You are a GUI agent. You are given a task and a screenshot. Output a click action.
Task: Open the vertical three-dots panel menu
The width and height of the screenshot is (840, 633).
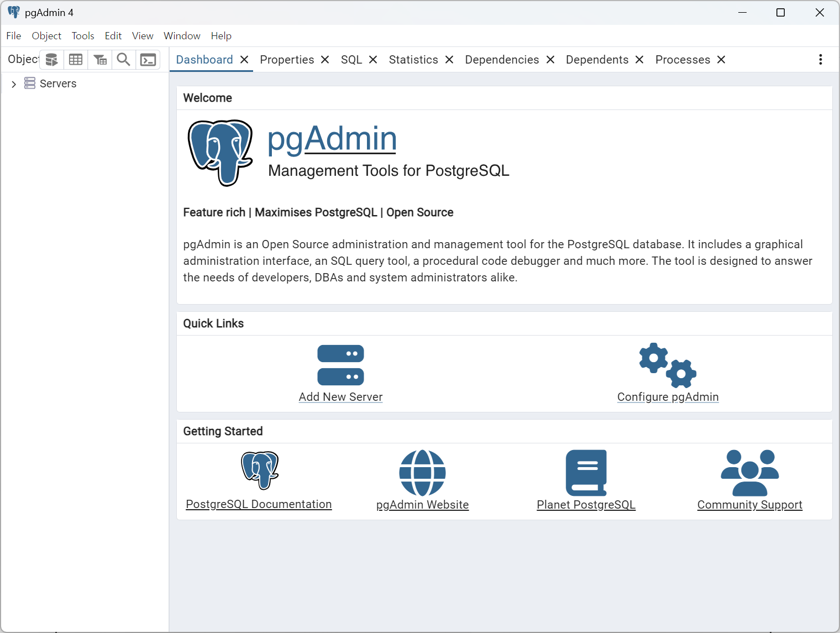tap(821, 60)
